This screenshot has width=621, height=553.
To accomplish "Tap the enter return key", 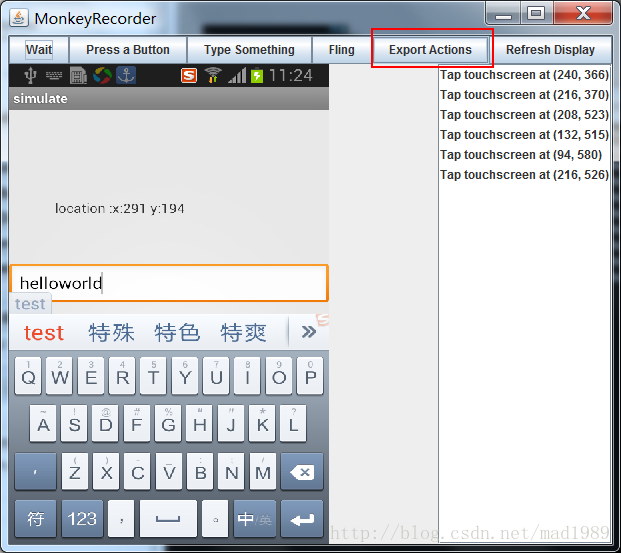I will tap(302, 519).
